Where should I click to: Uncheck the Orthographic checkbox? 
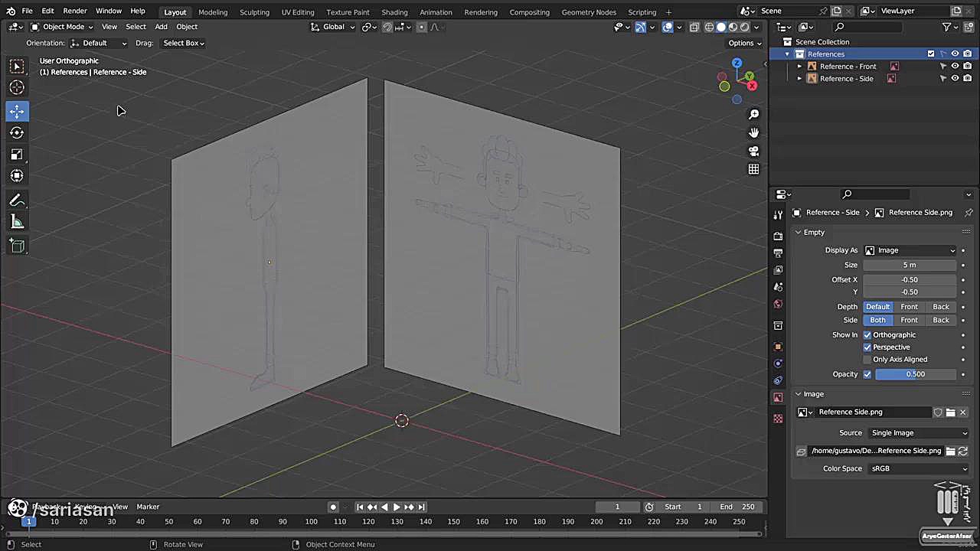pos(867,335)
